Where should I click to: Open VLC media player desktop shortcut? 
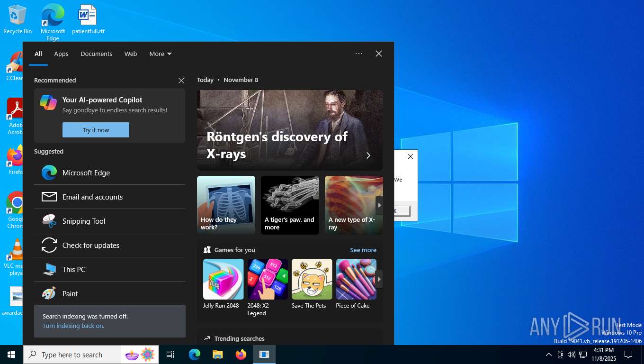[x=15, y=257]
